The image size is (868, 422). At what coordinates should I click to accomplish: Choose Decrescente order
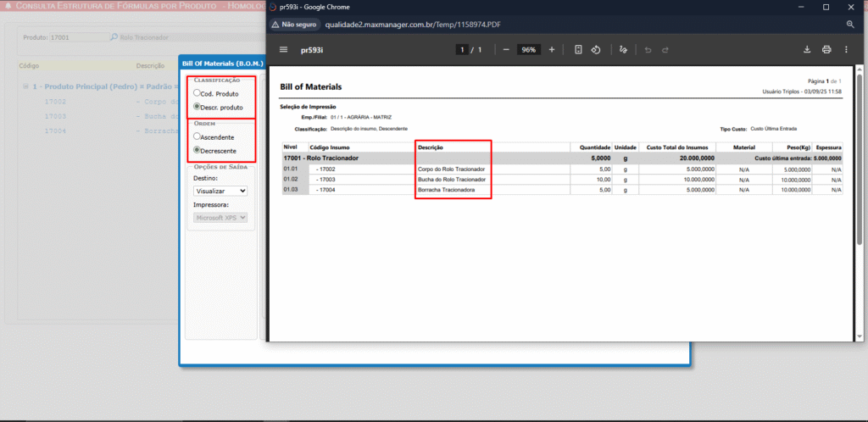(197, 150)
